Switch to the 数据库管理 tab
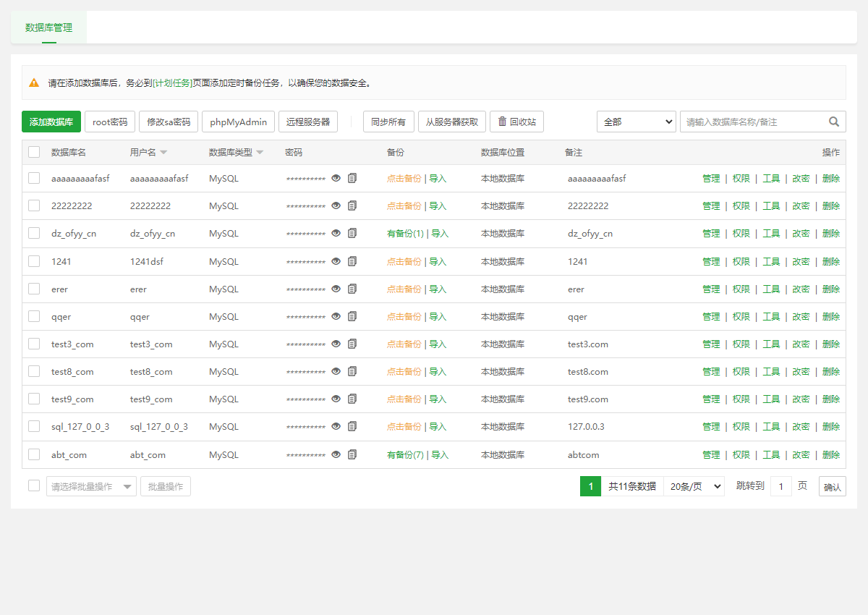 (x=48, y=27)
